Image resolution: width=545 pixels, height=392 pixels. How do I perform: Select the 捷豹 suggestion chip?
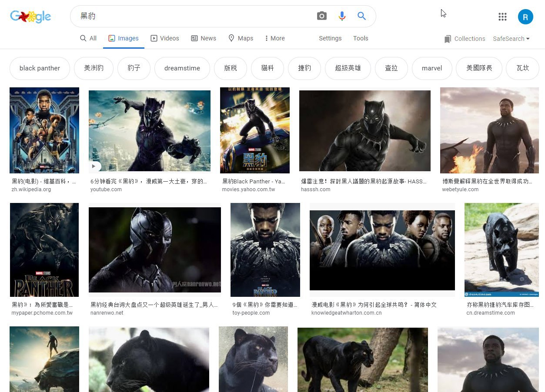coord(304,68)
